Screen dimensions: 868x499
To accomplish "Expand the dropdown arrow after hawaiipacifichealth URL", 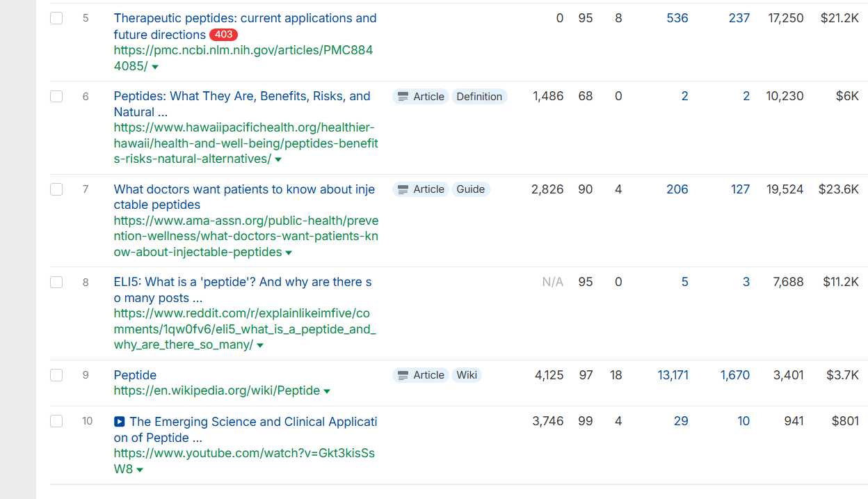I will point(278,159).
